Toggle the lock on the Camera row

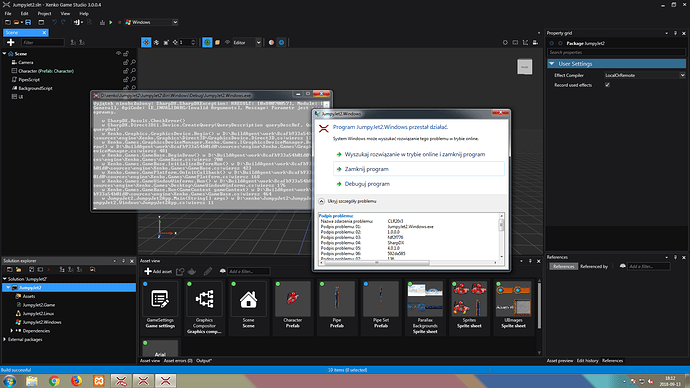coord(126,62)
